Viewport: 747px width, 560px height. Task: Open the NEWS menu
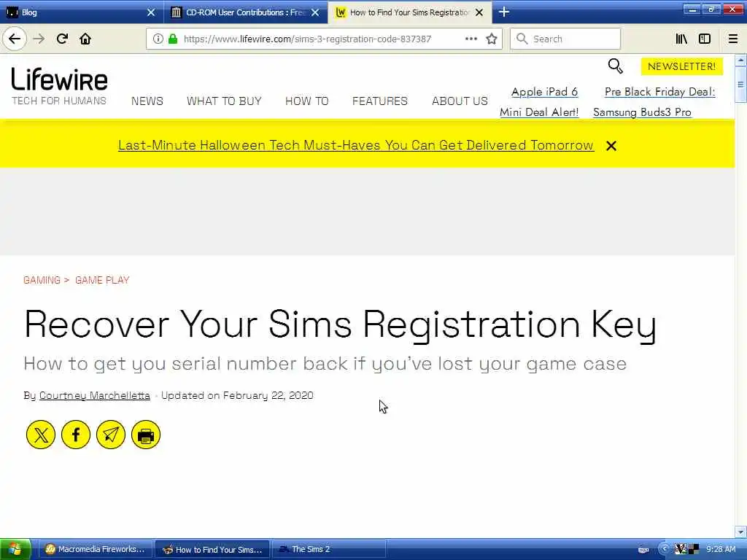point(147,101)
